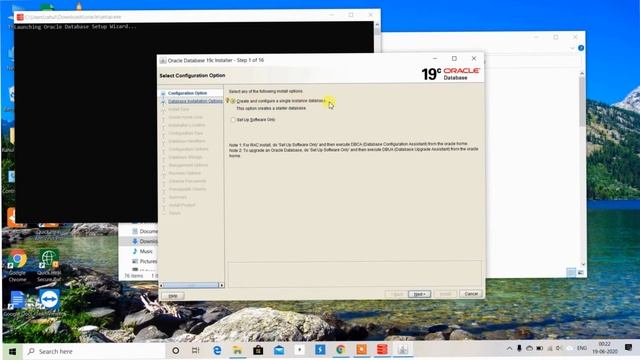Open Pictures folder in File Explorer sidebar

(x=144, y=261)
